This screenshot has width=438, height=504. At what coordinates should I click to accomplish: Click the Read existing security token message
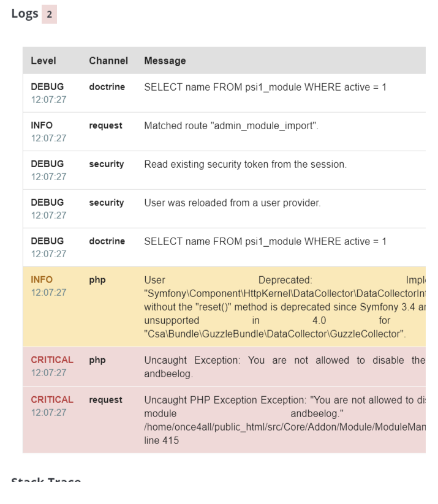coord(246,164)
